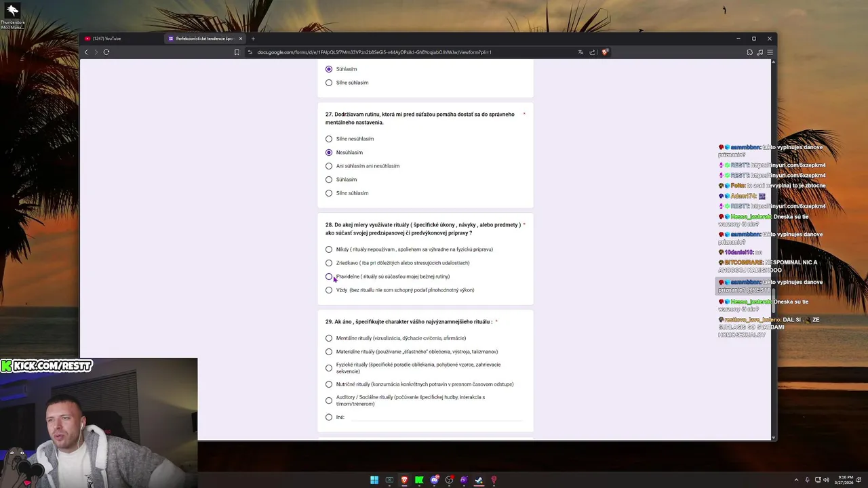Switch to the (1247) YouTube tab
The image size is (868, 488).
tap(122, 39)
